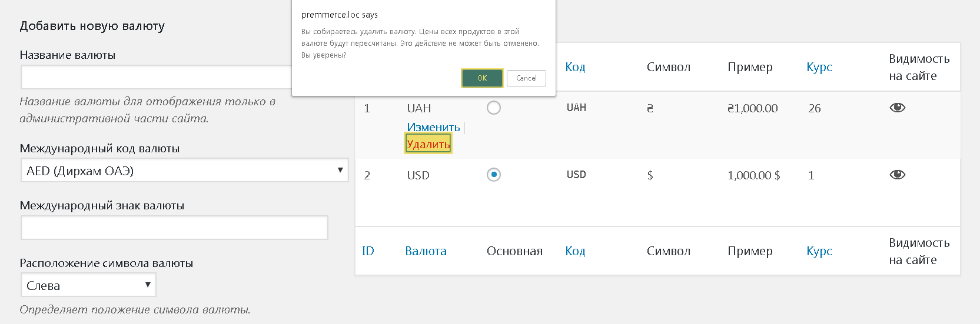Sort by Курс column in header
This screenshot has width=980, height=324.
(x=819, y=67)
